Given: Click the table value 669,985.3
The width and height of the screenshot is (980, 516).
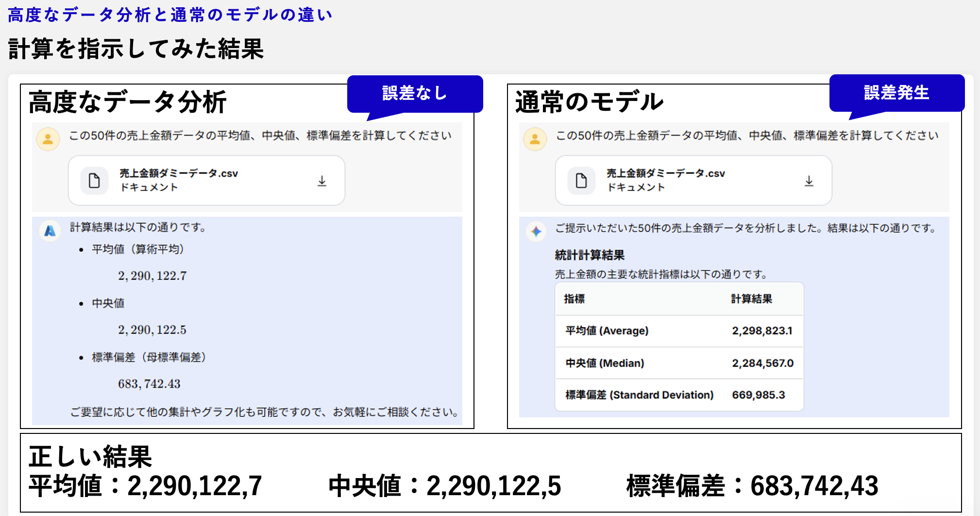Looking at the screenshot, I should 758,395.
